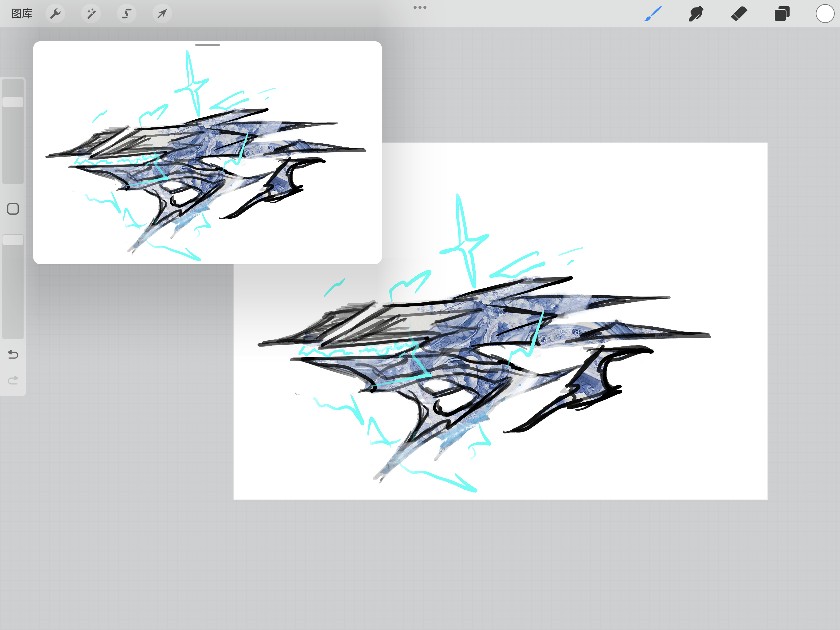Select the Paint brush tool

pos(653,14)
